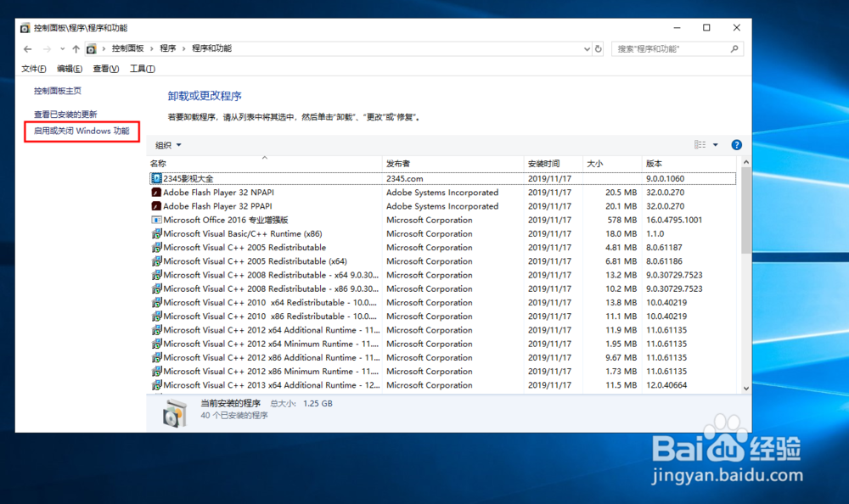Click the address bar control panel icon
Screen dimensions: 849x504
(x=92, y=48)
